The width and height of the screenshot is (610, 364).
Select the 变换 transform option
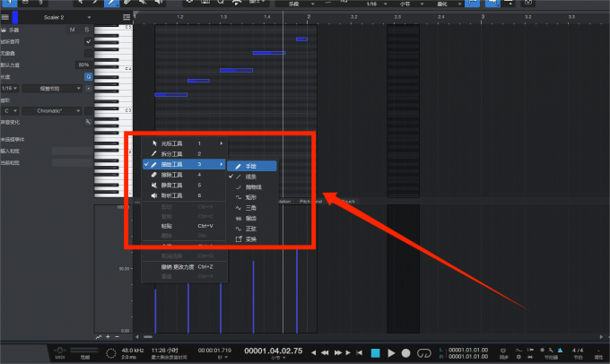click(x=250, y=239)
